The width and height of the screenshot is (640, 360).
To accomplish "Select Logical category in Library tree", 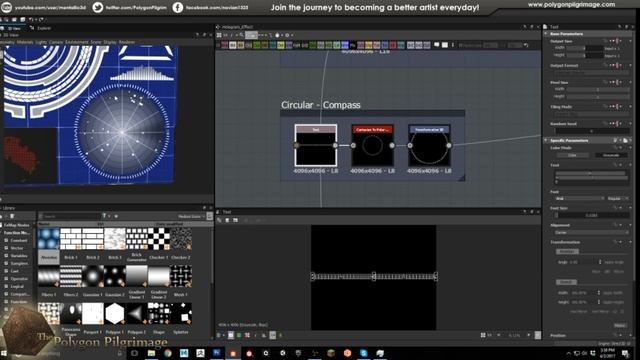I will 17,287.
